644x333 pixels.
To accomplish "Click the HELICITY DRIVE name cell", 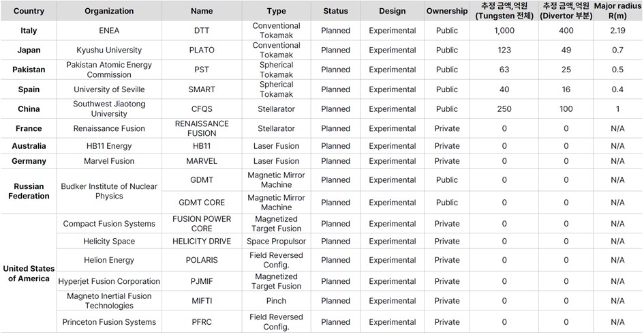I will 202,242.
